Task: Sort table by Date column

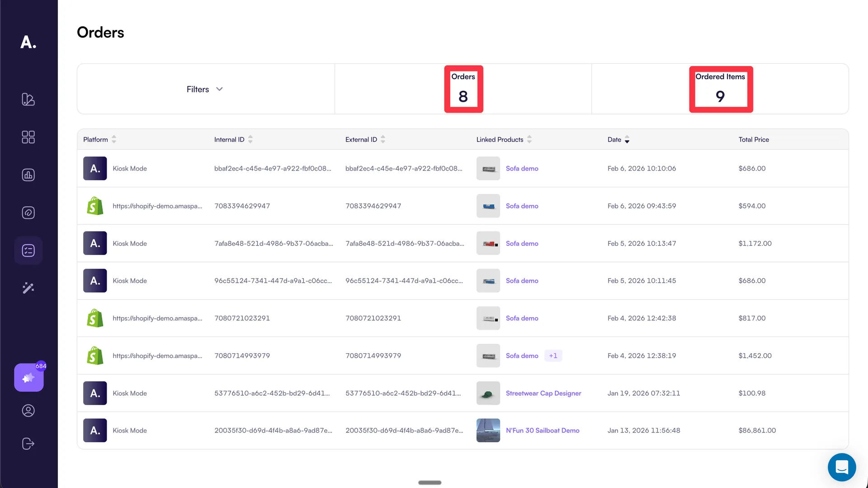Action: (627, 140)
